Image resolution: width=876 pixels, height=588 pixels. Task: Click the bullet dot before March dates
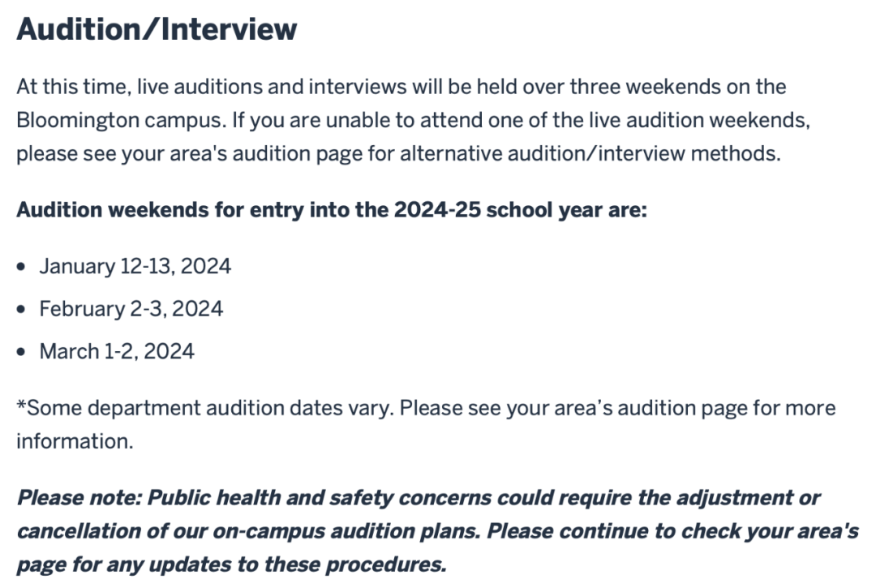click(22, 353)
